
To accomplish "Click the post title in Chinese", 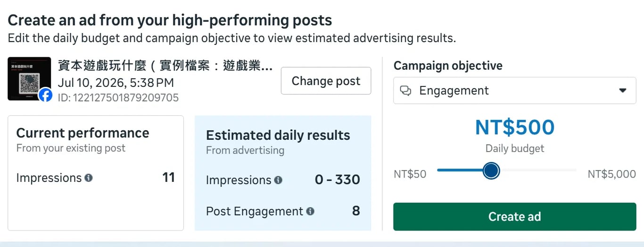I will click(x=165, y=66).
